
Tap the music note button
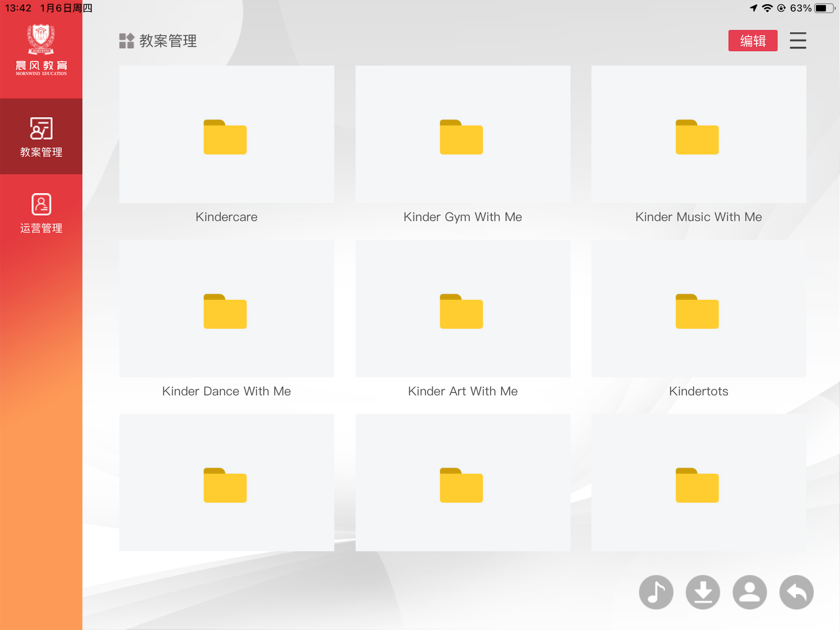656,592
